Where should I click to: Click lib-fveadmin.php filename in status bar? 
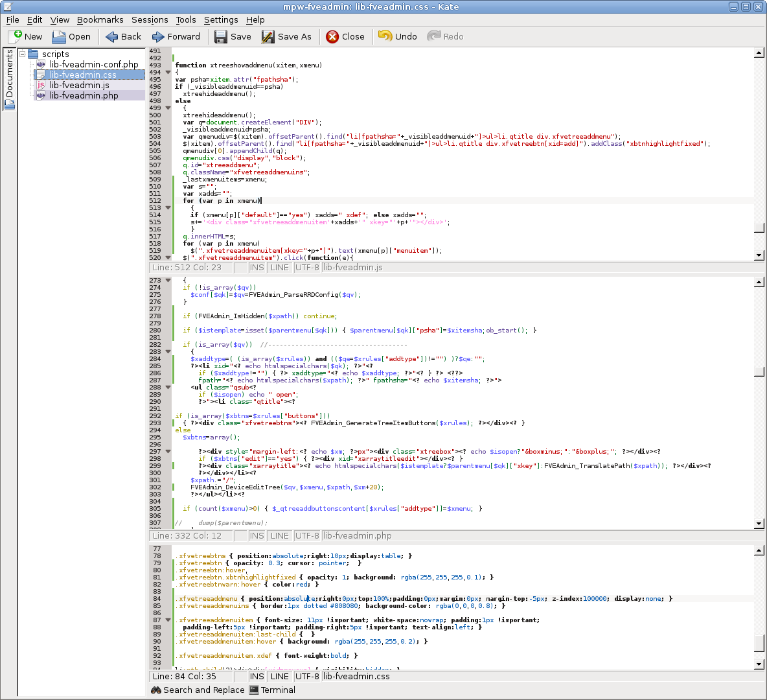pos(358,535)
